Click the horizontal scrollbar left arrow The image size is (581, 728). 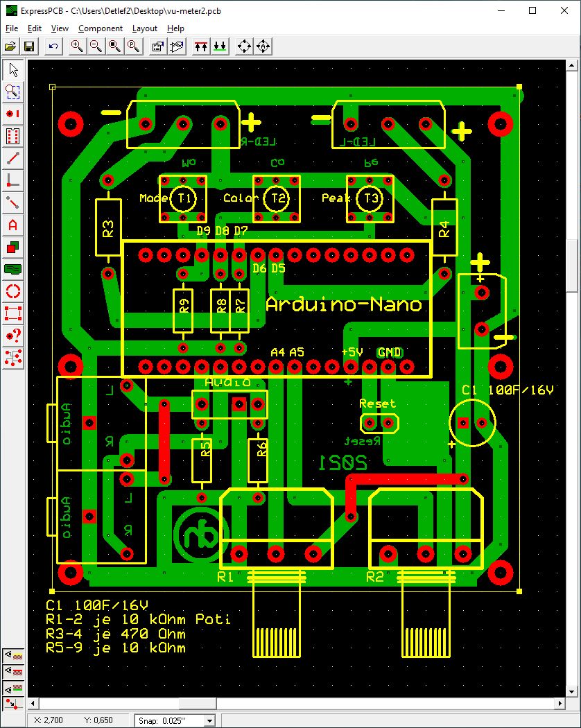33,703
